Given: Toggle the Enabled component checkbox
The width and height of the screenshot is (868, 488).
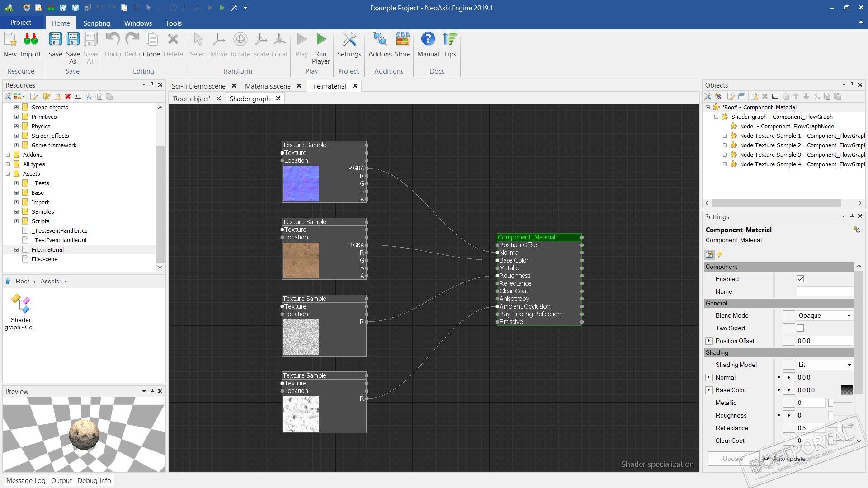Looking at the screenshot, I should click(x=800, y=279).
